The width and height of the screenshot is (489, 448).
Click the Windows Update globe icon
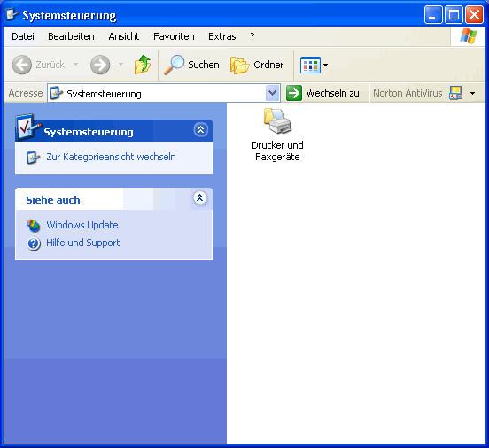[34, 226]
